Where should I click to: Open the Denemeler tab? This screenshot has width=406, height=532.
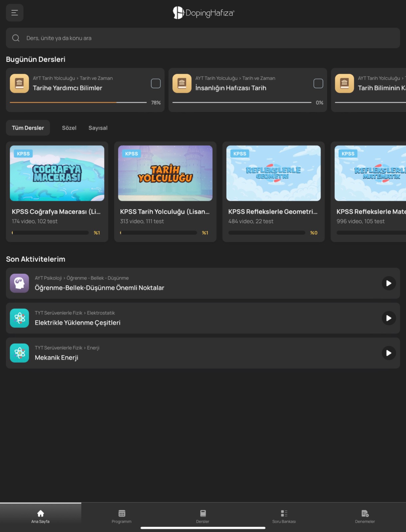[365, 517]
